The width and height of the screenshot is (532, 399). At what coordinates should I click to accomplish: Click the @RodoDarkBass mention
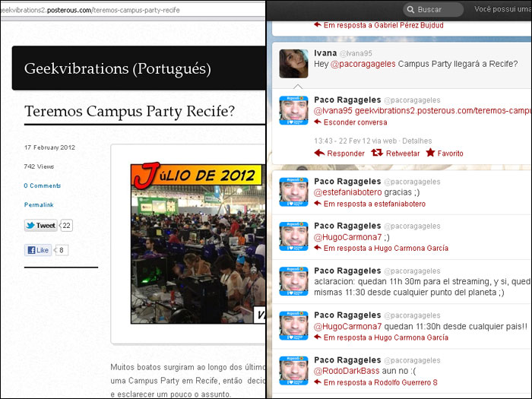[x=347, y=371]
